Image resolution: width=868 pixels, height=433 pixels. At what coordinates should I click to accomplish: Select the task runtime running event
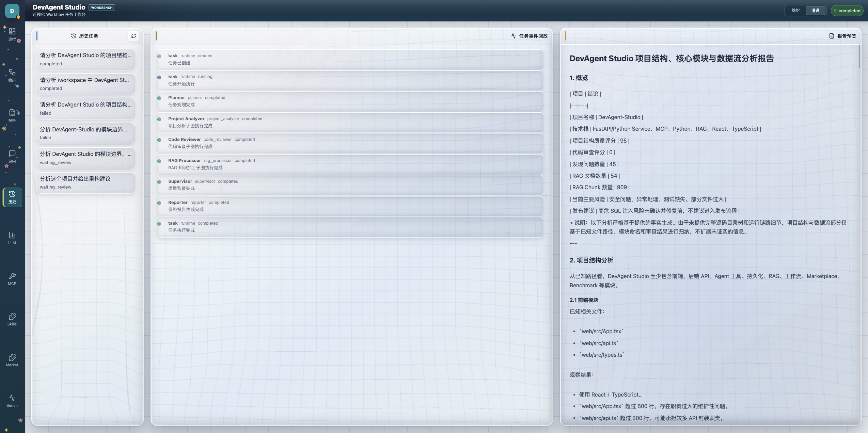[x=350, y=80]
